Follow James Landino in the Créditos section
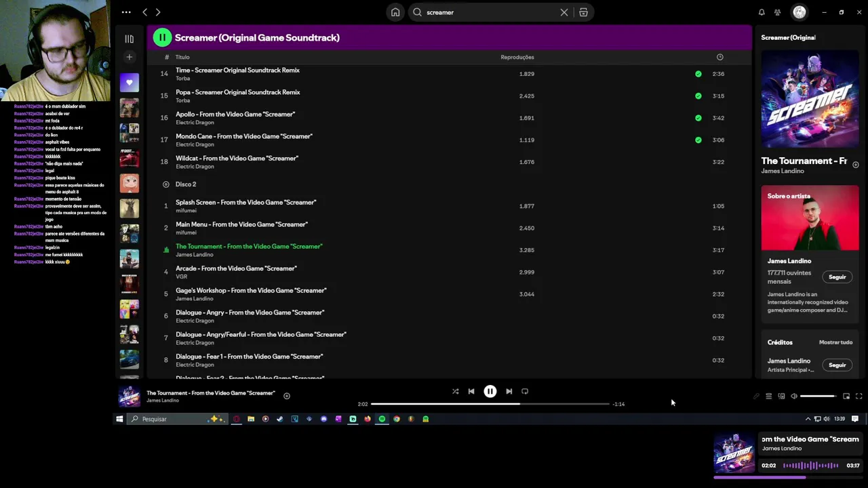Image resolution: width=868 pixels, height=488 pixels. click(x=837, y=365)
